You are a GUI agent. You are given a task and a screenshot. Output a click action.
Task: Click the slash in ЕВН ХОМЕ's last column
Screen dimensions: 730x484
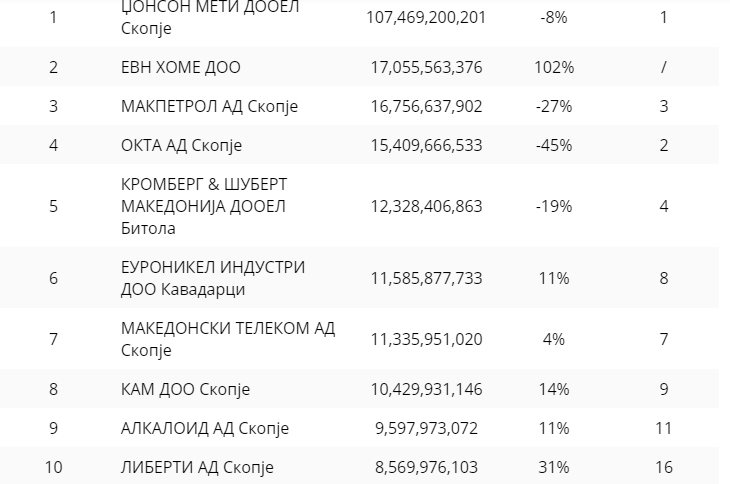coord(663,68)
